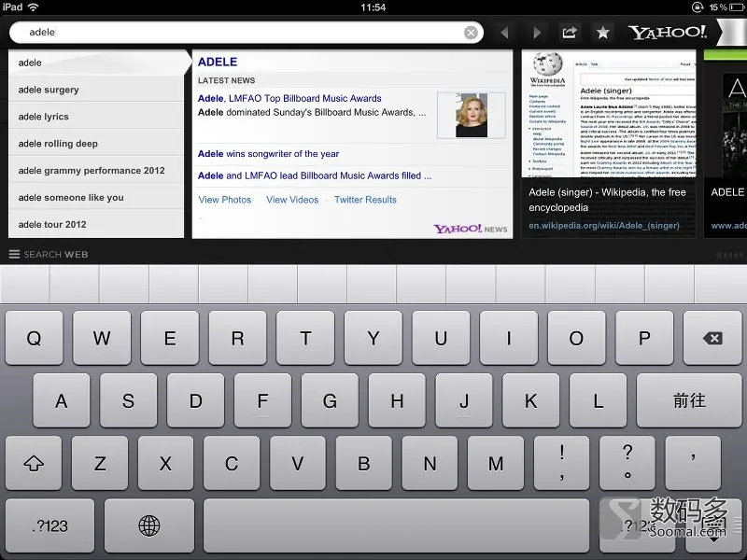
Task: Tap the U key
Action: (x=441, y=338)
